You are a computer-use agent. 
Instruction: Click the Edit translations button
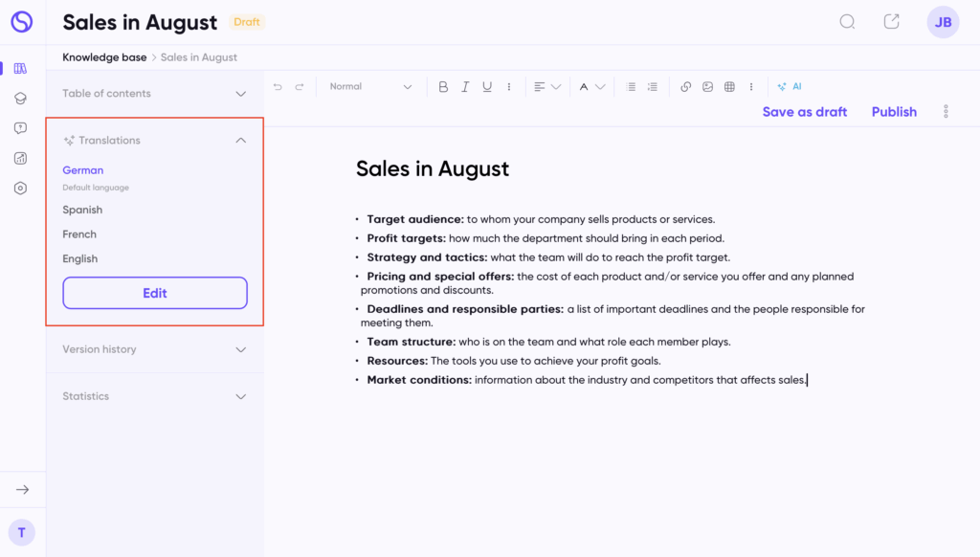(x=155, y=293)
